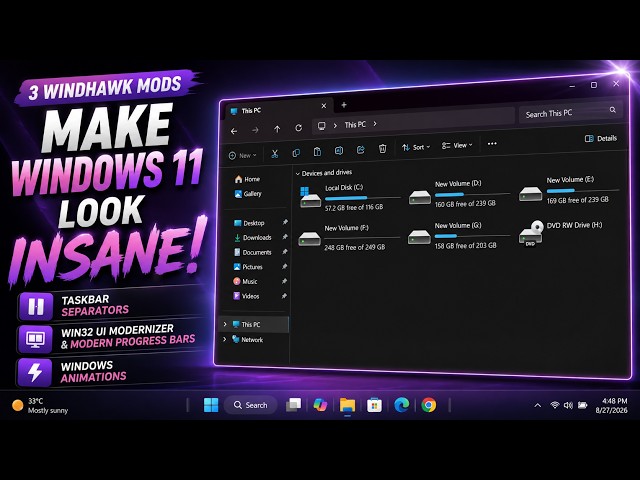Viewport: 640px width, 480px height.
Task: Open the volume speaker tray icon
Action: coord(568,405)
